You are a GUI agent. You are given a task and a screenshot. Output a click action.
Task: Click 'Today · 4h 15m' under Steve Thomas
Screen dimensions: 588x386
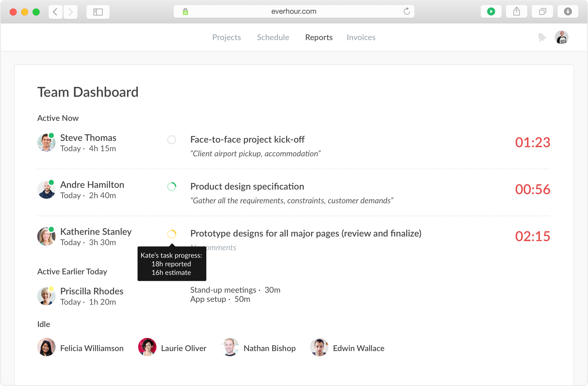tap(88, 149)
